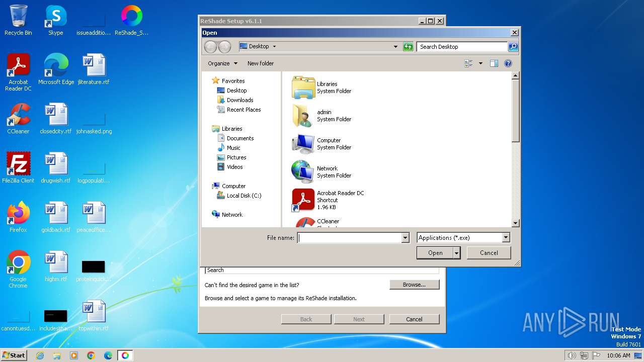This screenshot has height=362, width=644.
Task: Click the Start button
Action: 14,355
